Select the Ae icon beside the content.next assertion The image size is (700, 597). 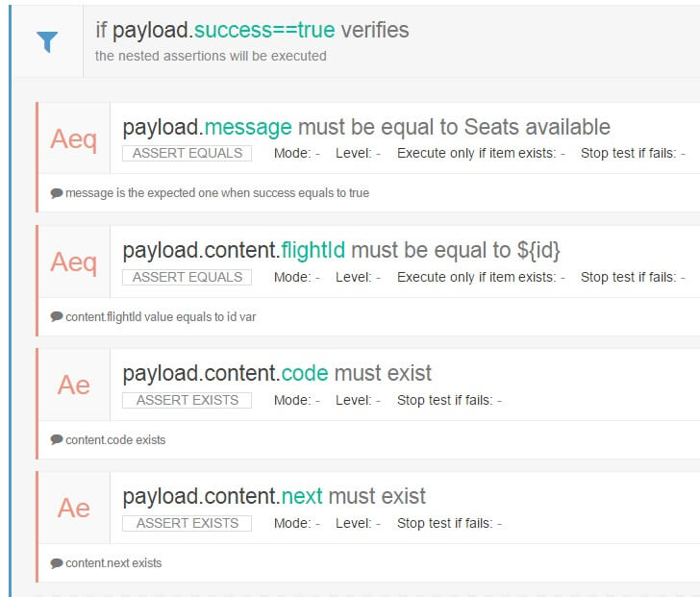click(x=73, y=509)
